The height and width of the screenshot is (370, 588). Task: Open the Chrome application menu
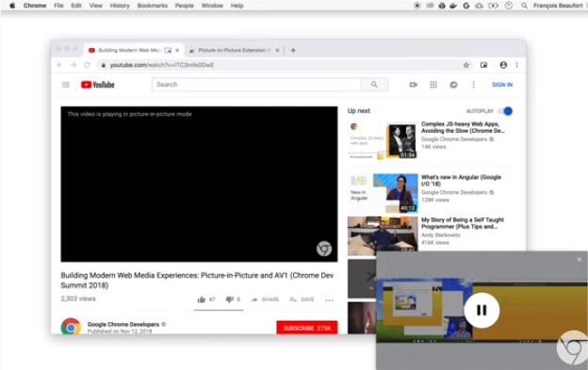pos(35,6)
